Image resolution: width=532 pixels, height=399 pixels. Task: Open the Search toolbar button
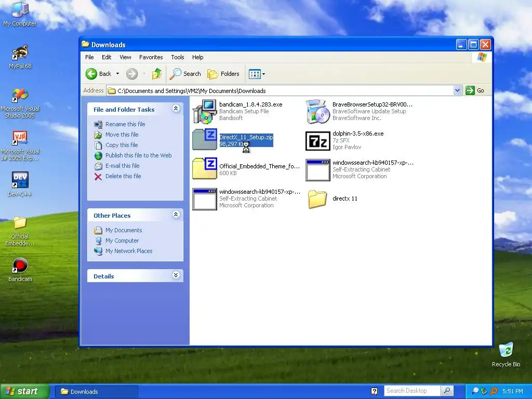pos(185,74)
